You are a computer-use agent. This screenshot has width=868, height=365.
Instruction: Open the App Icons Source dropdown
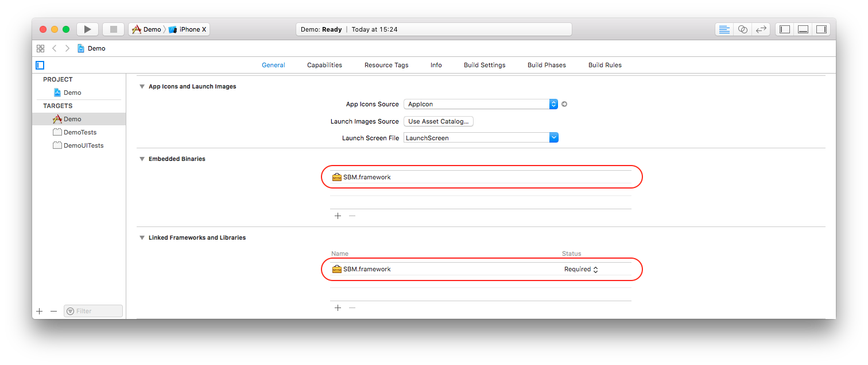pos(481,104)
